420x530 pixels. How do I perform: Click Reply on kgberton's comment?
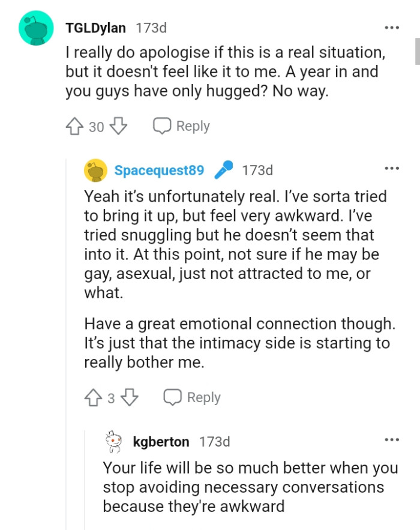click(x=192, y=528)
